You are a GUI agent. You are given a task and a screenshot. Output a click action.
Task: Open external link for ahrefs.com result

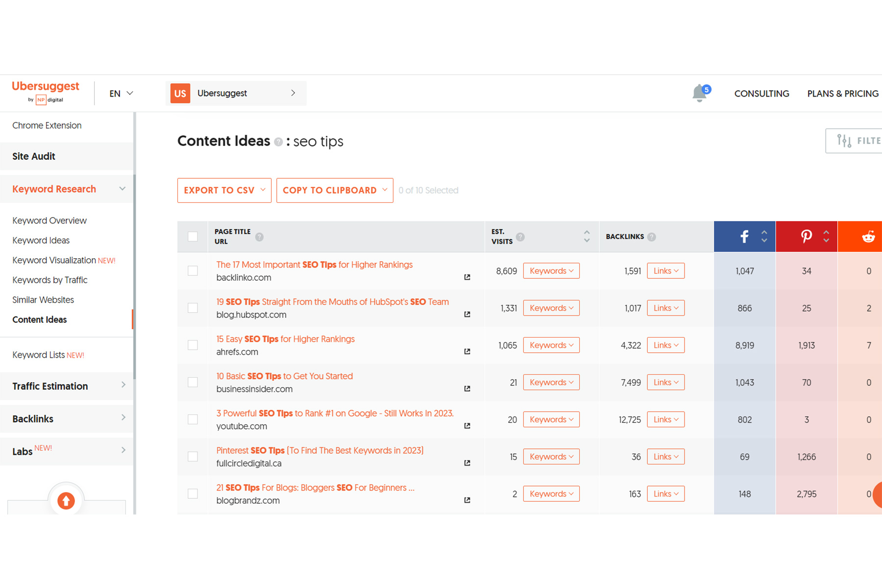pyautogui.click(x=467, y=352)
